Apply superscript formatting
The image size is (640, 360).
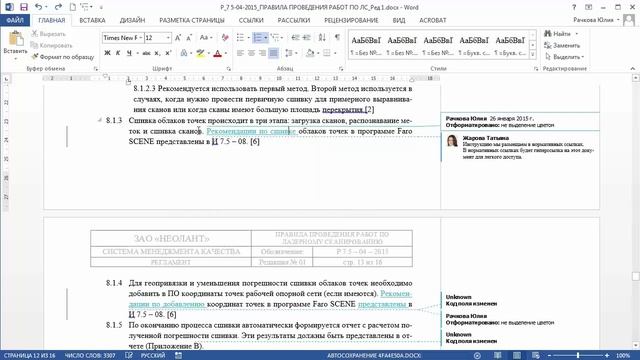pyautogui.click(x=168, y=53)
